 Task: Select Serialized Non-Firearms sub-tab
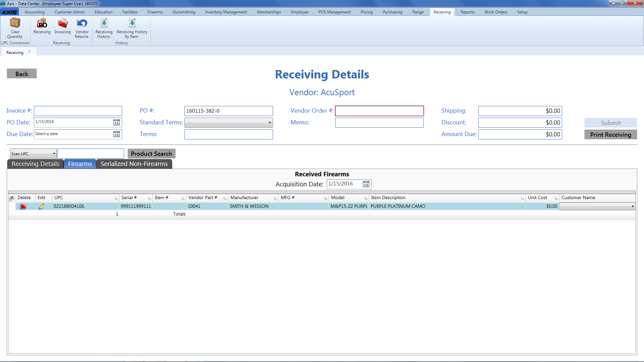[134, 164]
